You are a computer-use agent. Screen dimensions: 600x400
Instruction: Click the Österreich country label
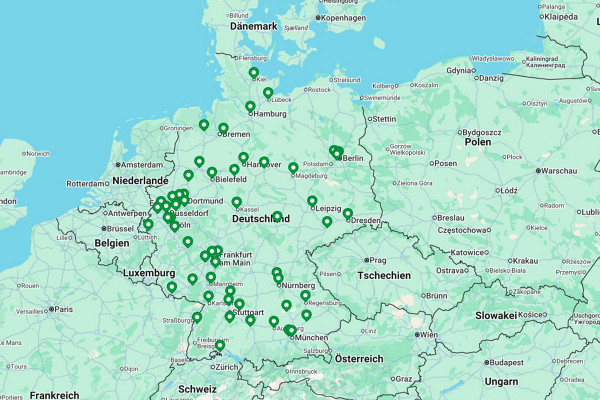pos(359,359)
